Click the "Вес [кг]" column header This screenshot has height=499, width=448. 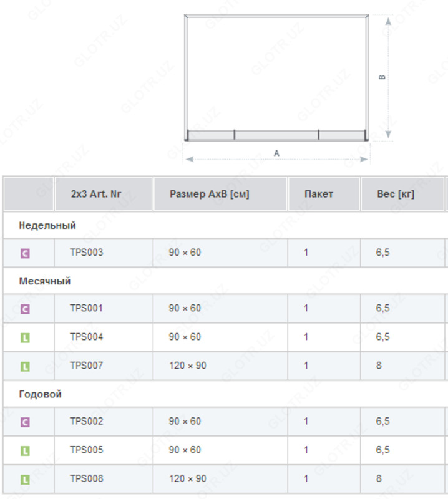pyautogui.click(x=396, y=194)
